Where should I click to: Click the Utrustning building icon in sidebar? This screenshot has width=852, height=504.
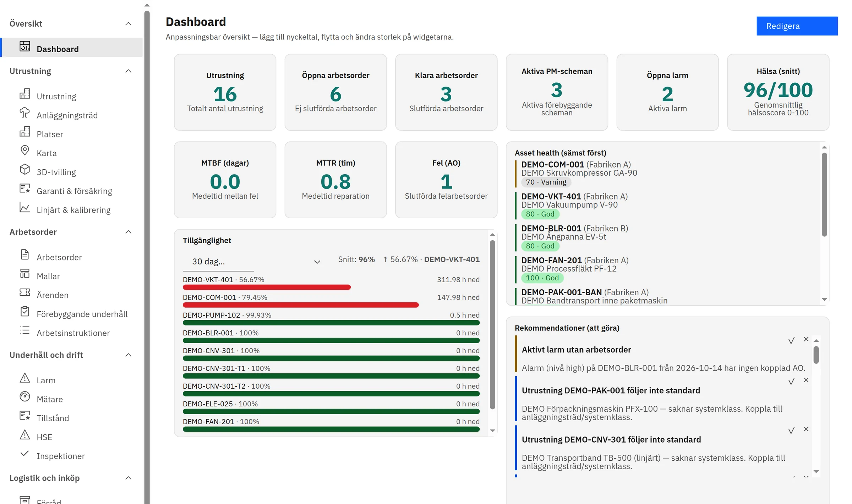pyautogui.click(x=25, y=94)
